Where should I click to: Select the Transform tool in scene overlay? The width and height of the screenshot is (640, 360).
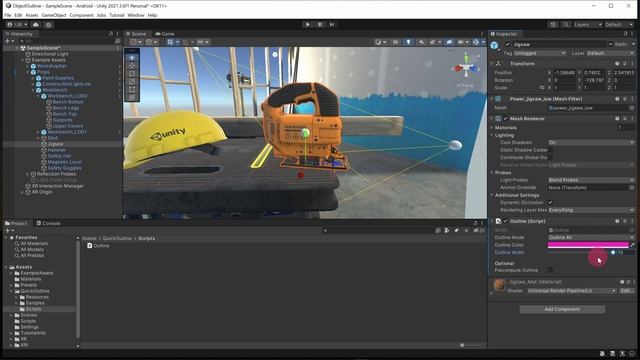132,97
